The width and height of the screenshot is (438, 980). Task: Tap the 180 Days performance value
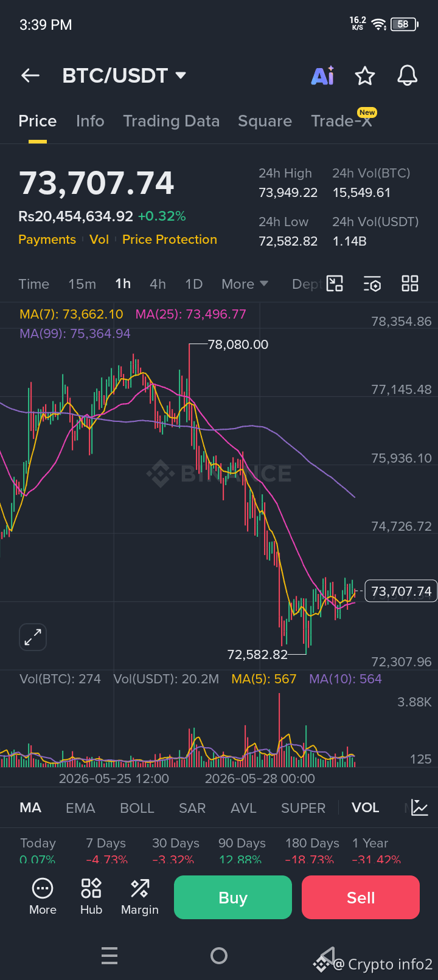click(x=309, y=860)
